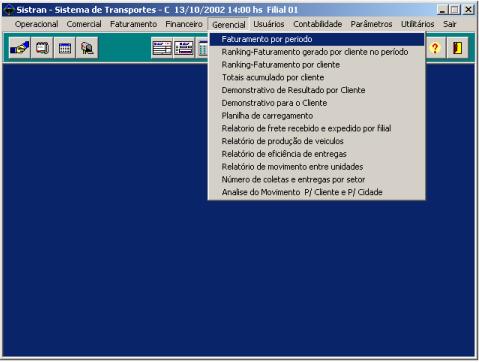The height and width of the screenshot is (362, 479).
Task: Select Faturamento por periodo menu entry
Action: click(x=317, y=39)
